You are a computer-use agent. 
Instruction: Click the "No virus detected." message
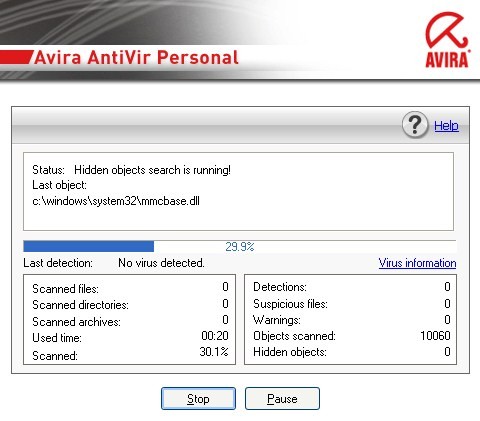click(x=161, y=263)
